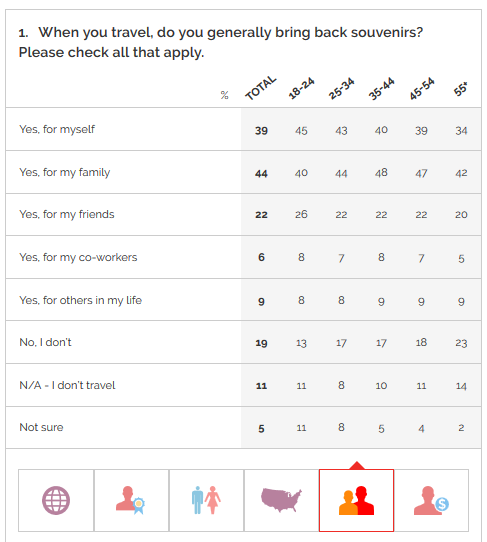The height and width of the screenshot is (542, 487).
Task: Switch to the gender breakdown icon
Action: [206, 500]
